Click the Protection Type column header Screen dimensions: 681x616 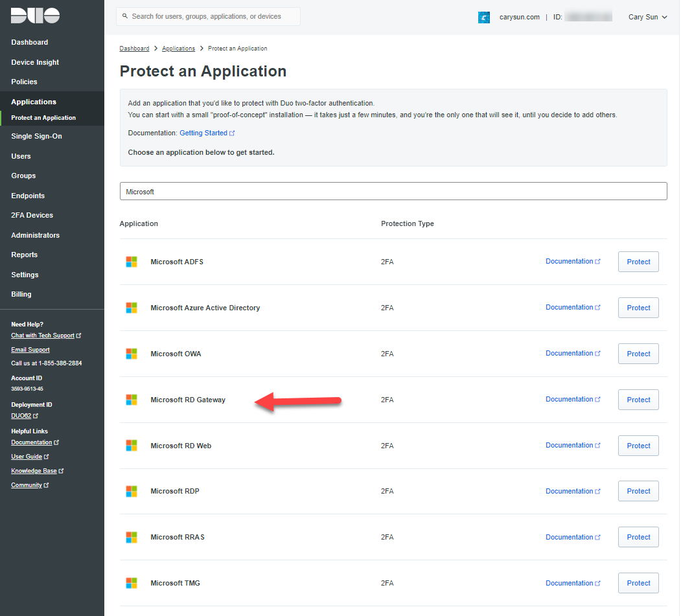[x=408, y=223]
